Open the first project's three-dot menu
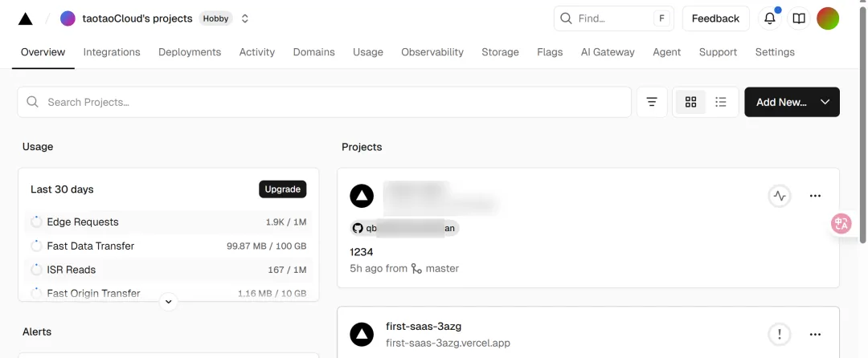 click(815, 196)
